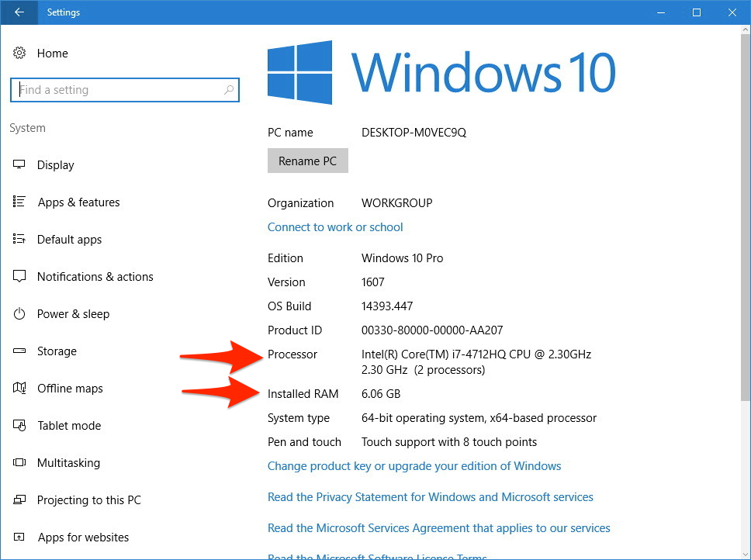
Task: Click the scrollbar up arrow
Action: coord(746,29)
